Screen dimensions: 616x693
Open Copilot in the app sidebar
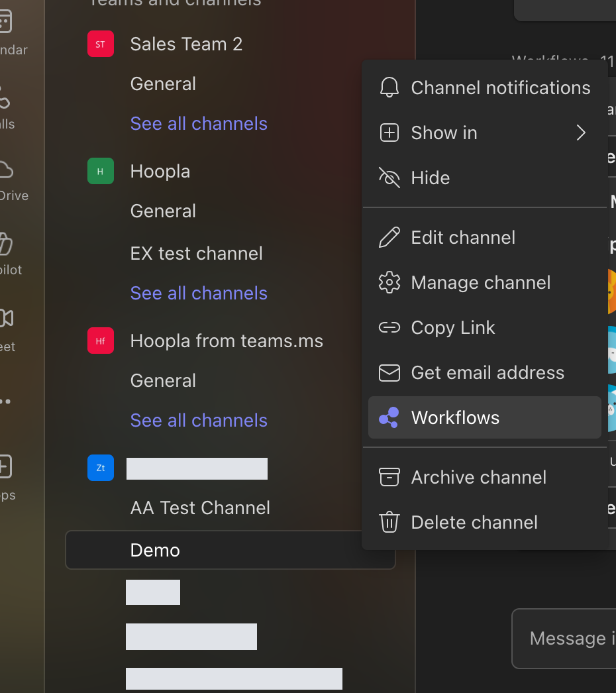pyautogui.click(x=10, y=255)
